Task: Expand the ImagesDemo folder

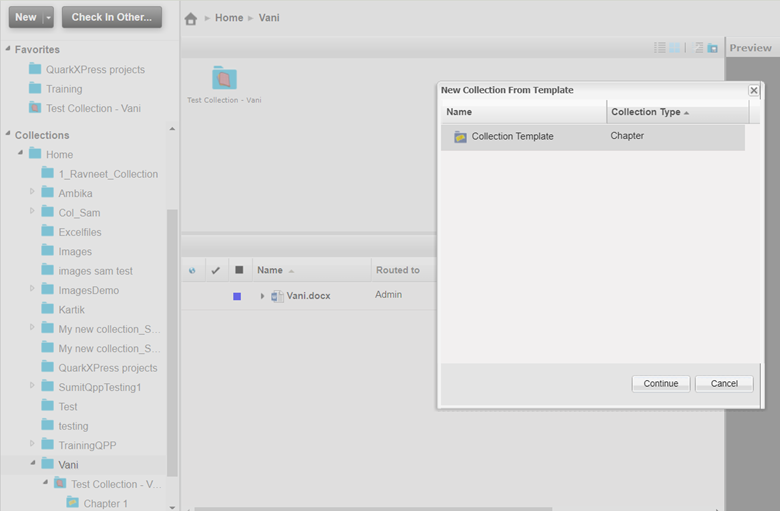Action: click(32, 289)
